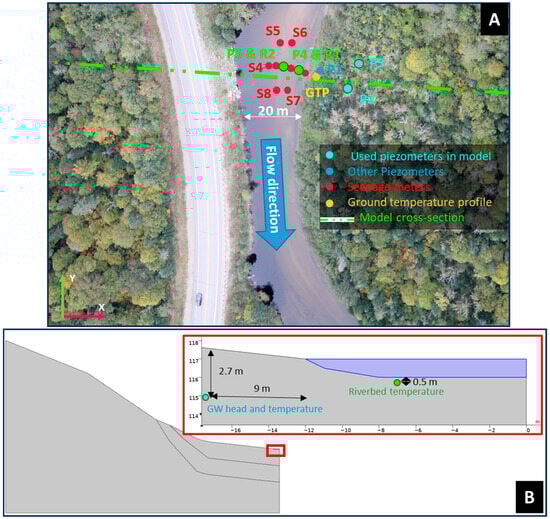The height and width of the screenshot is (519, 550).
Task: Click the 114 elevation tick label
Action: 194,416
